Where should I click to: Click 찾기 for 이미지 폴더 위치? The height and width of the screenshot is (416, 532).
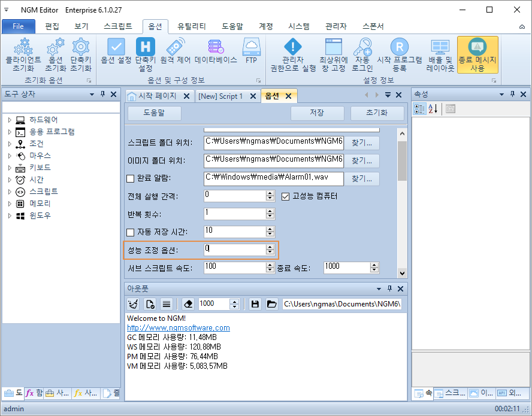pos(362,160)
